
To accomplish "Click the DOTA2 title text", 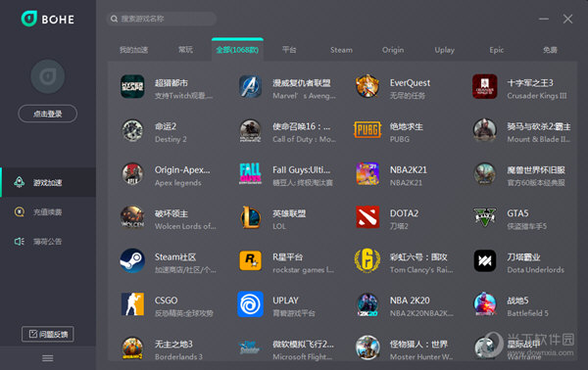I will (x=404, y=213).
